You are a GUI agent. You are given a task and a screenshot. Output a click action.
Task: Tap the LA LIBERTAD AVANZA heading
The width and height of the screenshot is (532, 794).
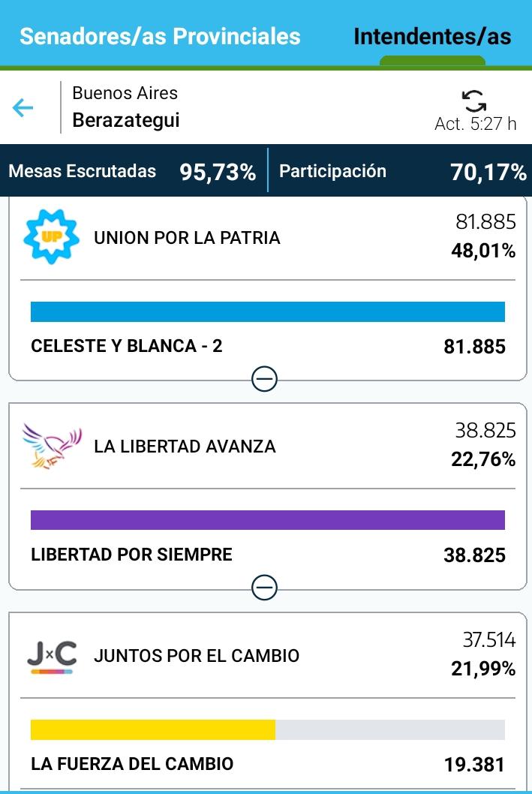pyautogui.click(x=185, y=447)
